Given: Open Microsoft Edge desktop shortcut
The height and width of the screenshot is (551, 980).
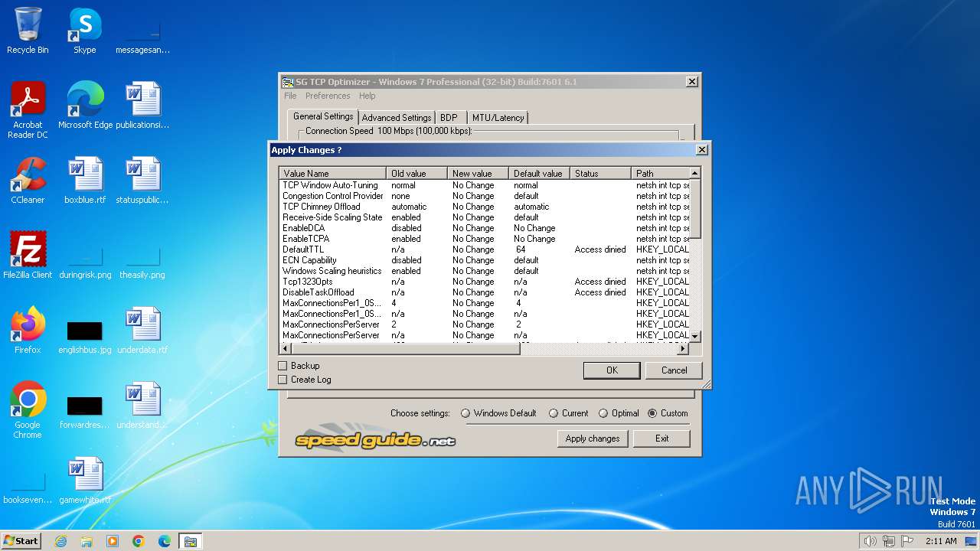Looking at the screenshot, I should pyautogui.click(x=85, y=106).
